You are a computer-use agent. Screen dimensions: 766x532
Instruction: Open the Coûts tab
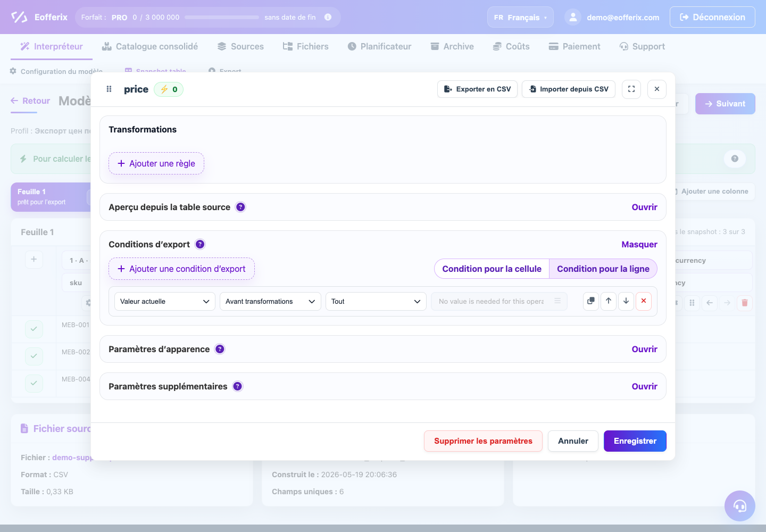click(511, 46)
